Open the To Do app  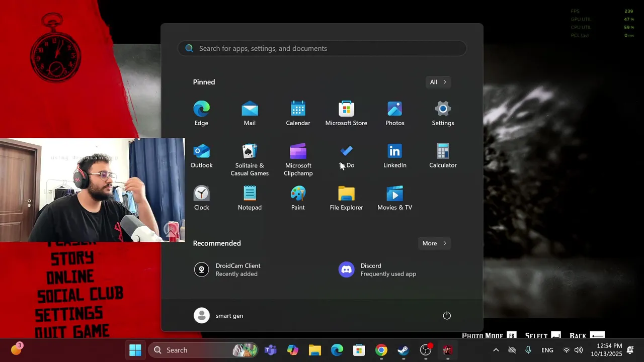pyautogui.click(x=346, y=156)
